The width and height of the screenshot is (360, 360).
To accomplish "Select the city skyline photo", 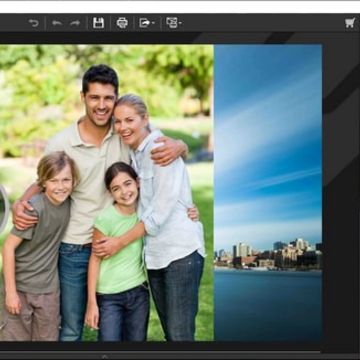I will pyautogui.click(x=268, y=193).
